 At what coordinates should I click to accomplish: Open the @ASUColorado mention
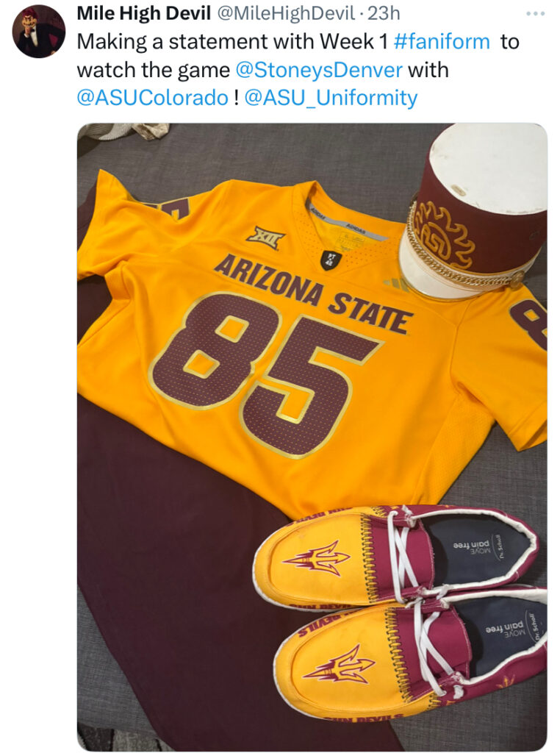coord(153,98)
